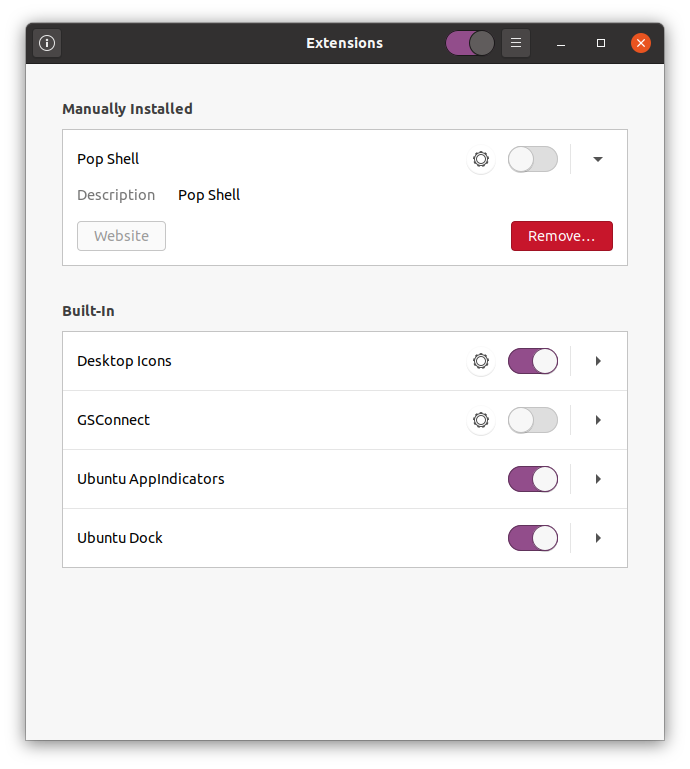Open Desktop Icons settings gear
This screenshot has width=690, height=769.
coord(481,361)
